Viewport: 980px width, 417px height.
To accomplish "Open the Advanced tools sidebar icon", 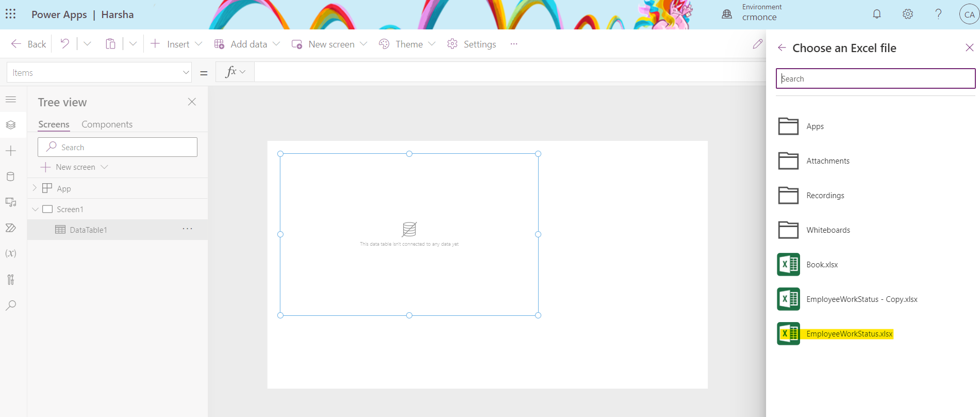I will pos(11,279).
